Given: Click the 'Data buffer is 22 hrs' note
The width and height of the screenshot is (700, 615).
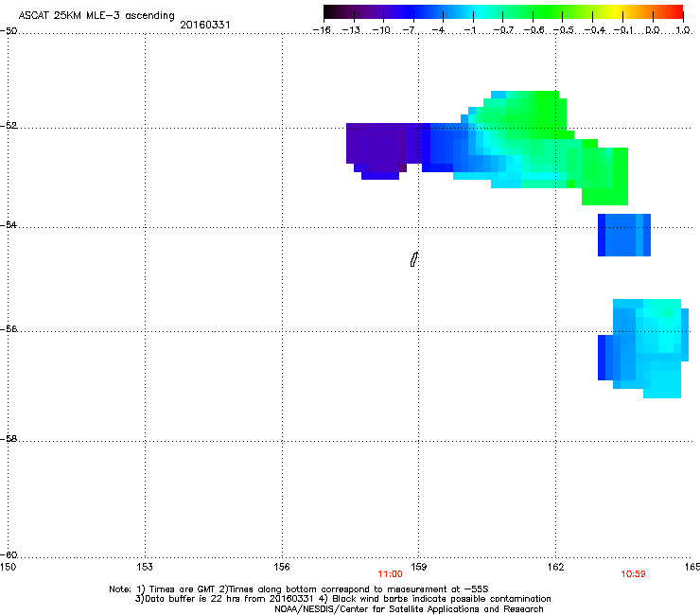Looking at the screenshot, I should point(342,599).
